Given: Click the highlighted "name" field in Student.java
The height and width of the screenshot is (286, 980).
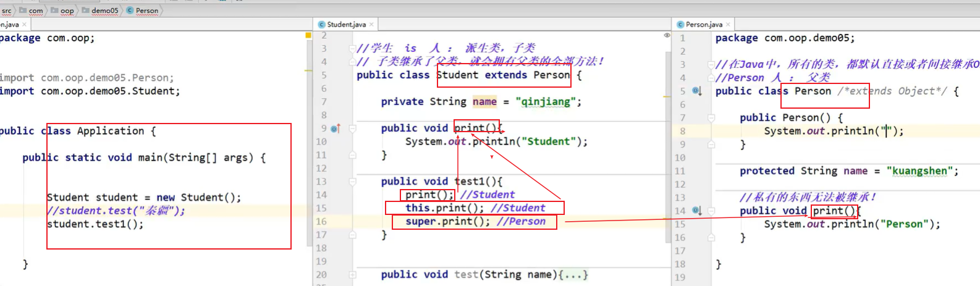Looking at the screenshot, I should click(x=484, y=102).
